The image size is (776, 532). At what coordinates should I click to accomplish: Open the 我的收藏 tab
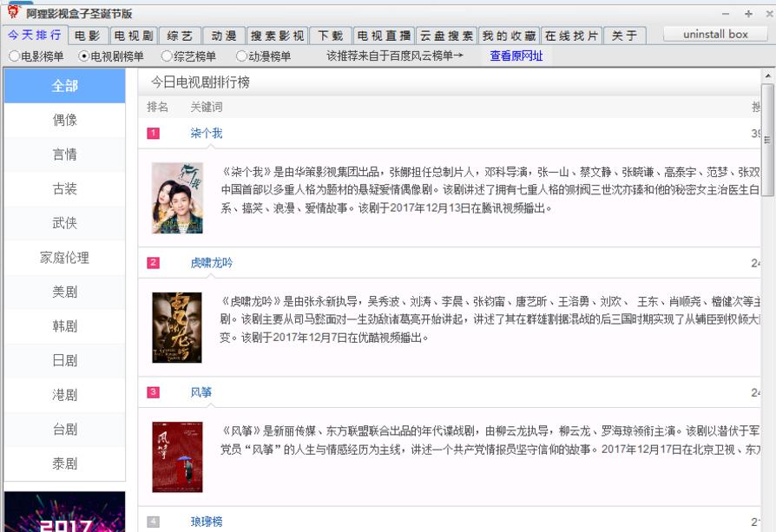pyautogui.click(x=509, y=36)
